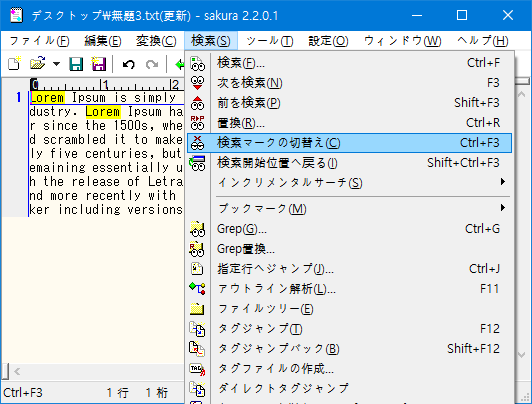Choose タグジャンプバック(B) menu entry
Screen dimensions: 532x404
(349, 349)
